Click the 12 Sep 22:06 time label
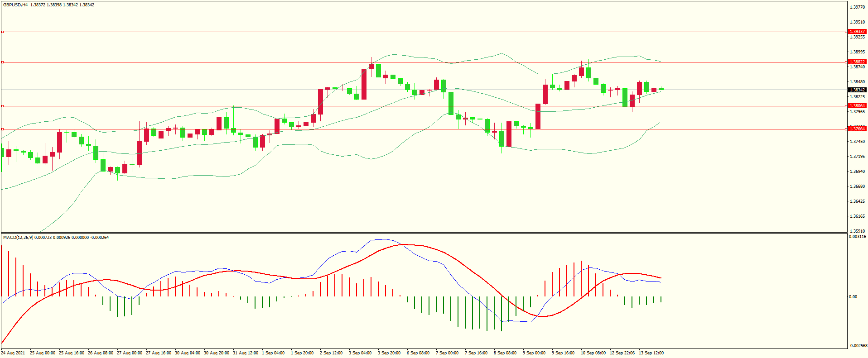 pyautogui.click(x=622, y=353)
